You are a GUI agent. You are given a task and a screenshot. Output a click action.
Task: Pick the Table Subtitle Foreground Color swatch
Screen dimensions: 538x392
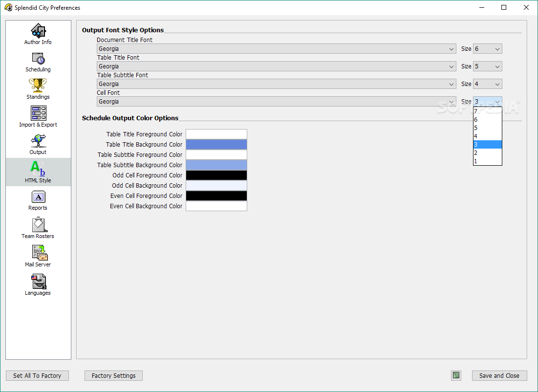216,155
